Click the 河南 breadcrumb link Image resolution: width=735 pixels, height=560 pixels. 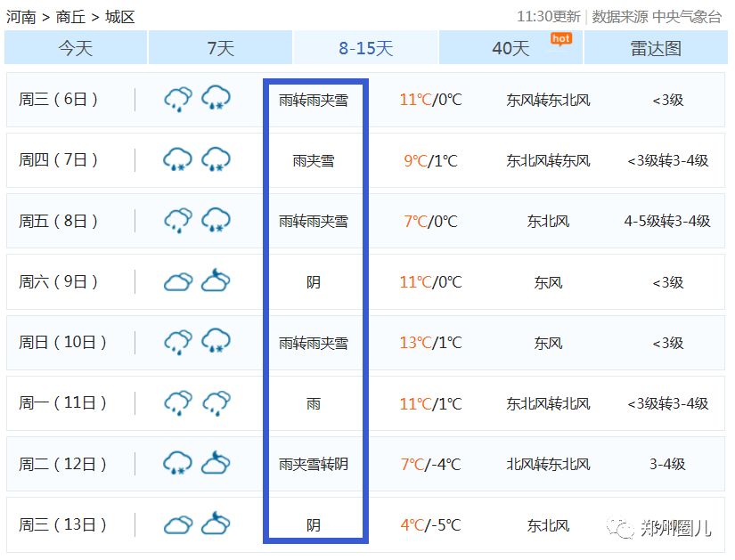point(20,16)
